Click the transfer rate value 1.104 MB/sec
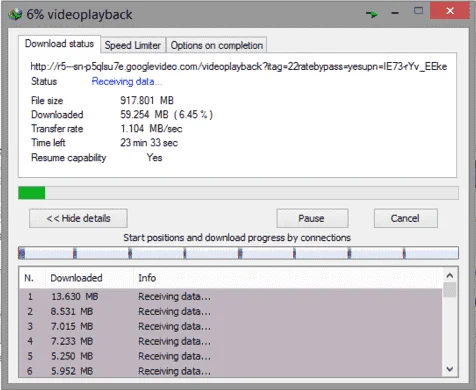The image size is (476, 390). coord(151,129)
